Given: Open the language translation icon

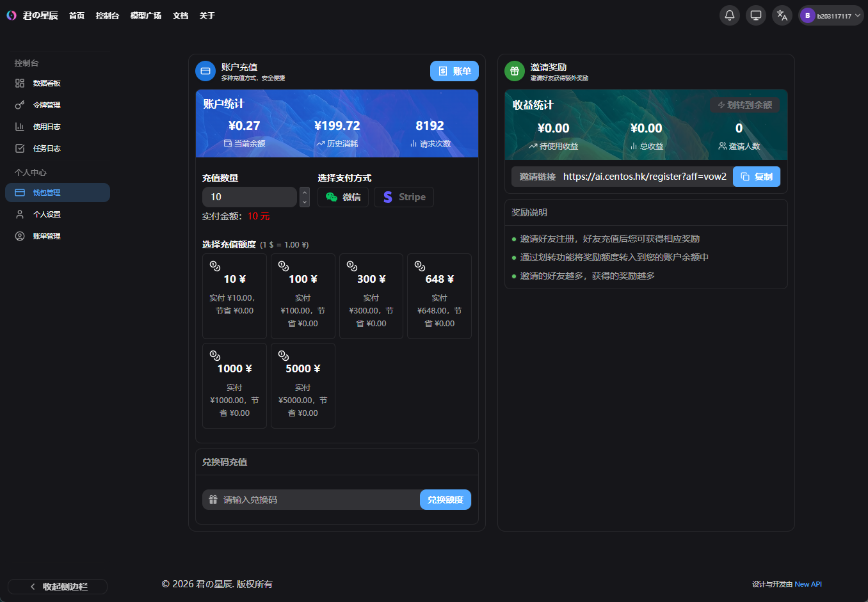Looking at the screenshot, I should click(782, 15).
